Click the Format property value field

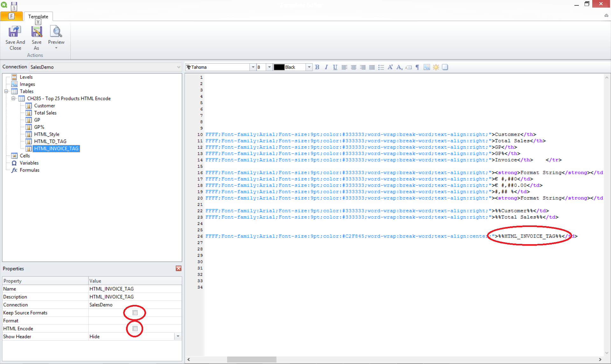(135, 320)
